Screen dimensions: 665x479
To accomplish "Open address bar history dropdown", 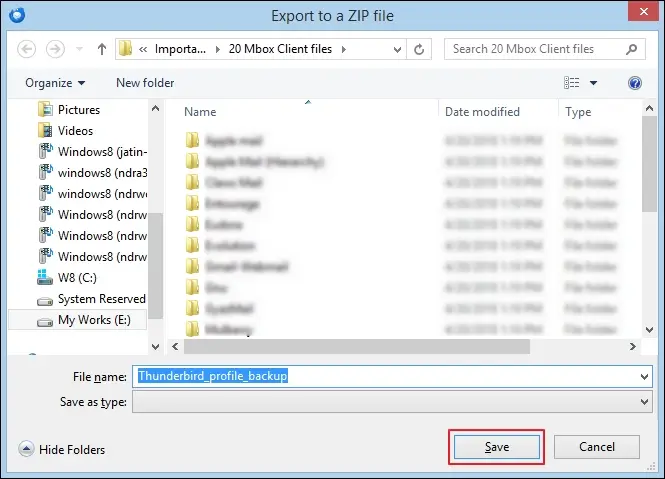I will click(397, 49).
